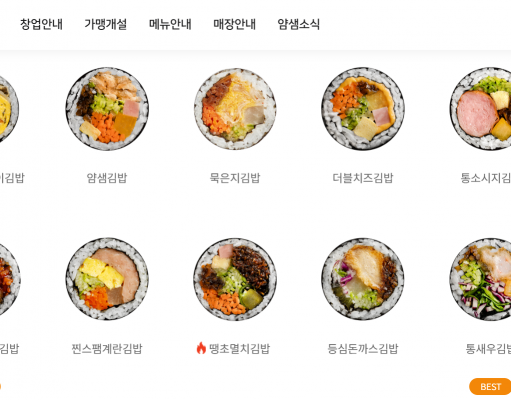Click the 땡초멸치김밥 roll image

click(x=235, y=279)
